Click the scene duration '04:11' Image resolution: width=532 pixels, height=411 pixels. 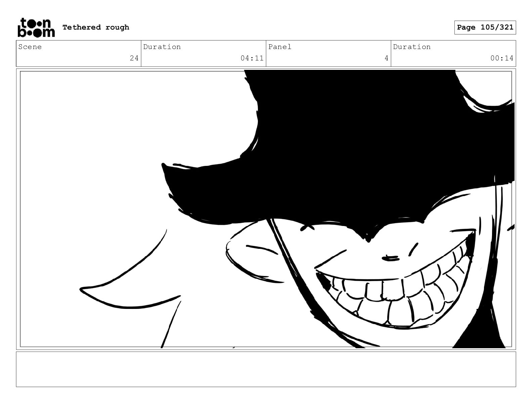pyautogui.click(x=252, y=58)
